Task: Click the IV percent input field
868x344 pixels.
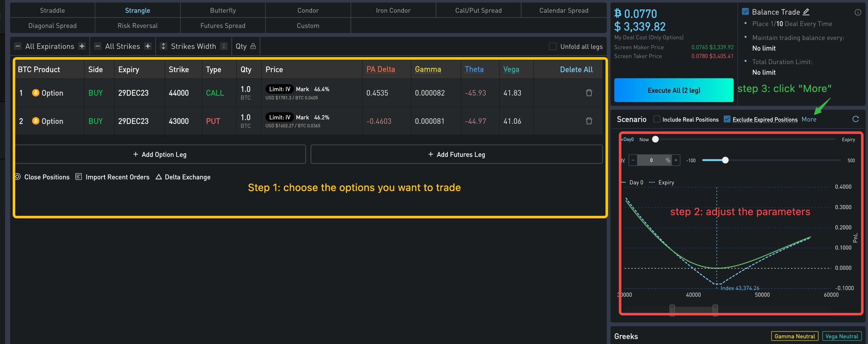Action: tap(651, 160)
